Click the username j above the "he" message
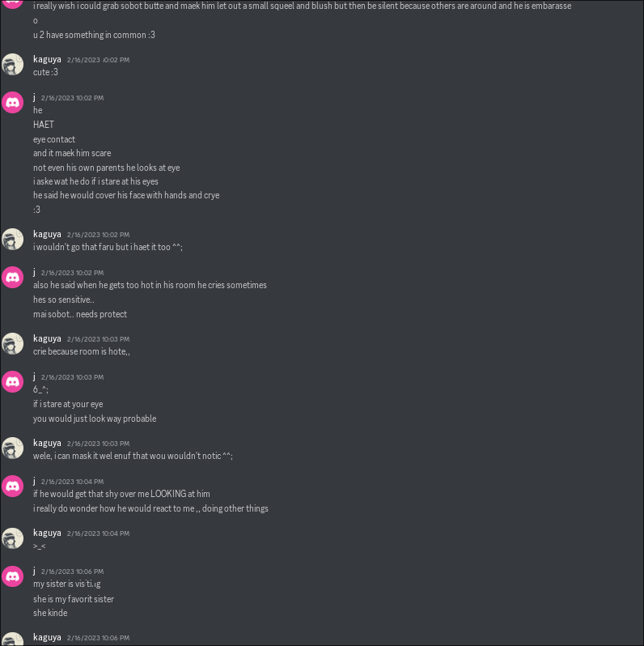The height and width of the screenshot is (646, 644). tap(34, 97)
